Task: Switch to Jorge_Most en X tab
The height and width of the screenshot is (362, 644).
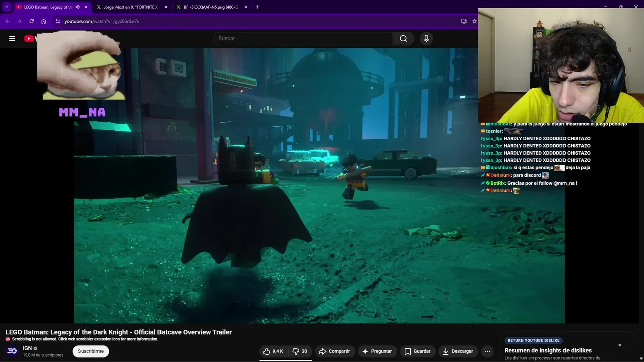Action: click(130, 7)
